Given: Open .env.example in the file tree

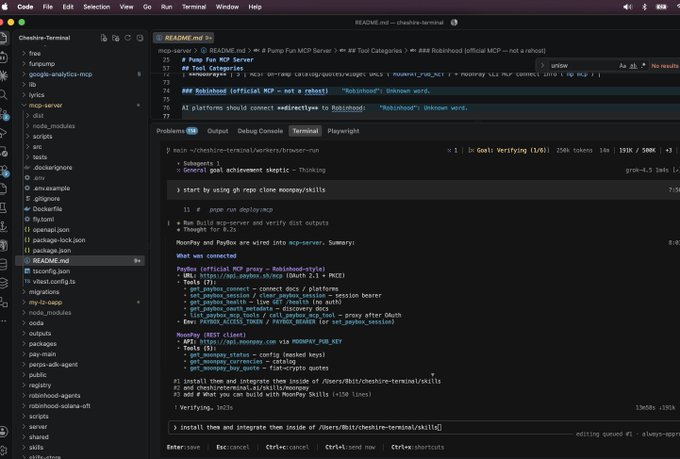Looking at the screenshot, I should tap(51, 188).
